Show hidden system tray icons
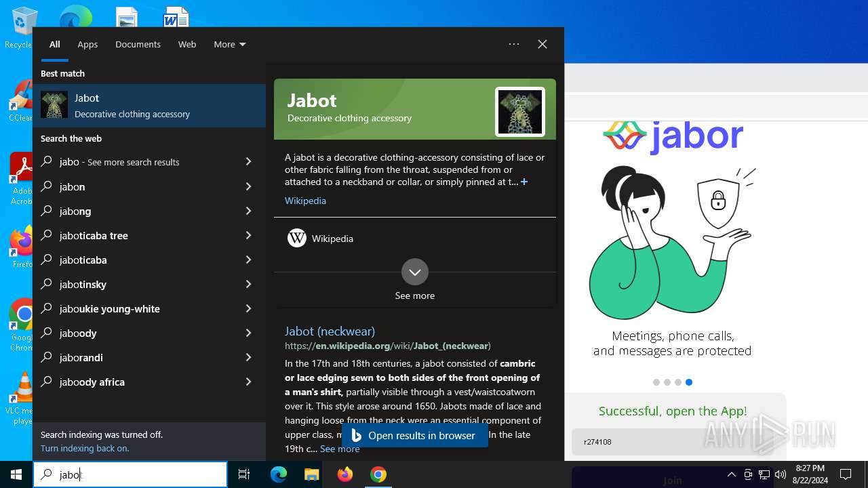This screenshot has height=488, width=868. point(731,474)
